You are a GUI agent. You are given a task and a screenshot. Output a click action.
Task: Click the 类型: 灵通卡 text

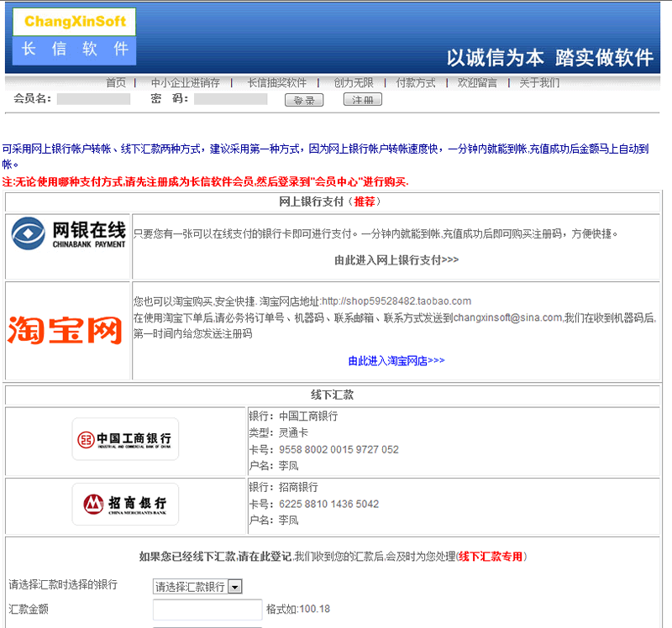279,432
